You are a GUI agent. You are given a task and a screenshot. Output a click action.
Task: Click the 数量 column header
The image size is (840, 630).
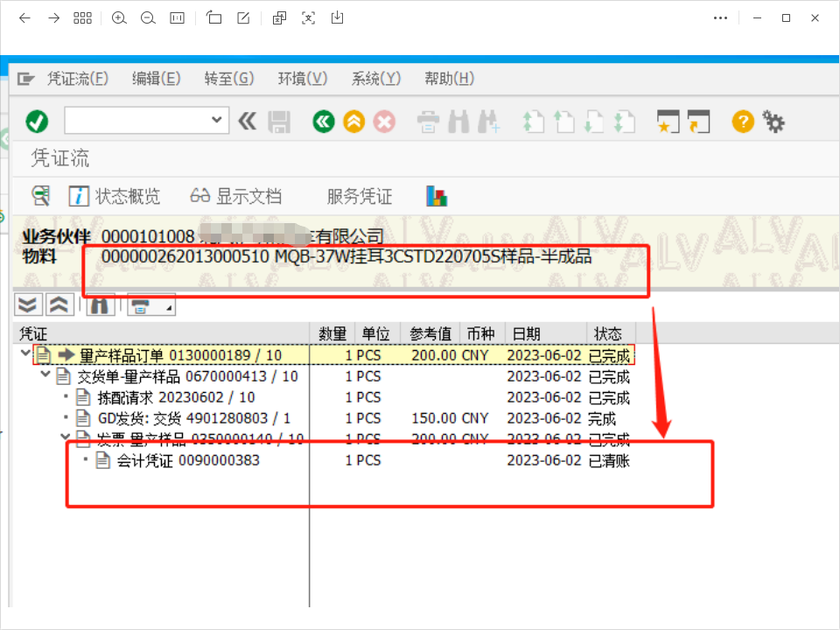click(x=332, y=333)
